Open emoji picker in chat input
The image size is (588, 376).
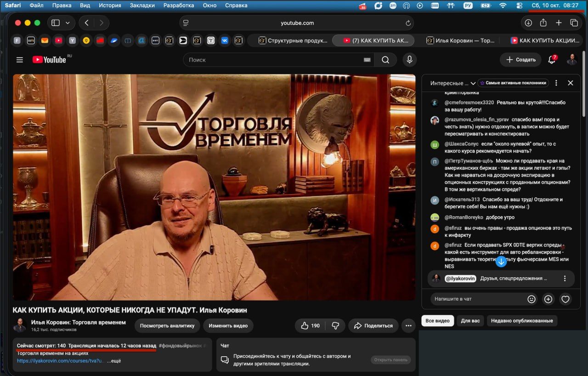pyautogui.click(x=531, y=299)
